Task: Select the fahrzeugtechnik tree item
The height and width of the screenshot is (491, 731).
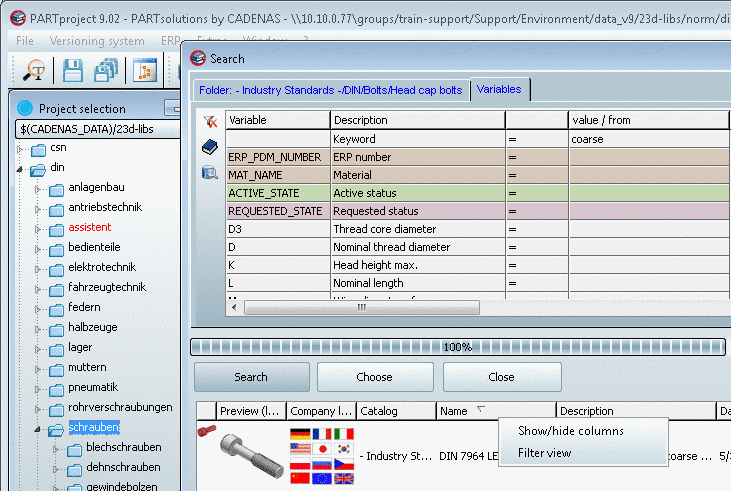Action: click(x=107, y=287)
